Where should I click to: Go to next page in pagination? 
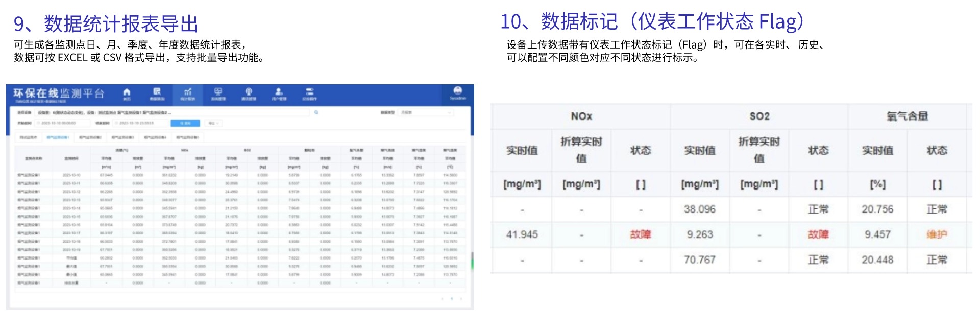click(x=461, y=299)
